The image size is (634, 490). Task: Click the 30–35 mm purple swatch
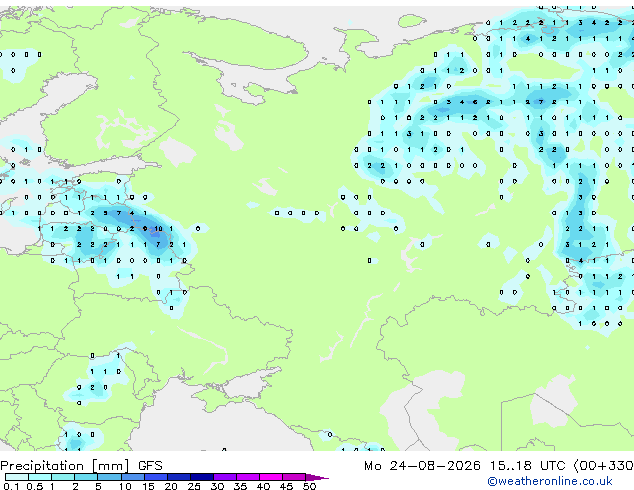click(x=224, y=477)
